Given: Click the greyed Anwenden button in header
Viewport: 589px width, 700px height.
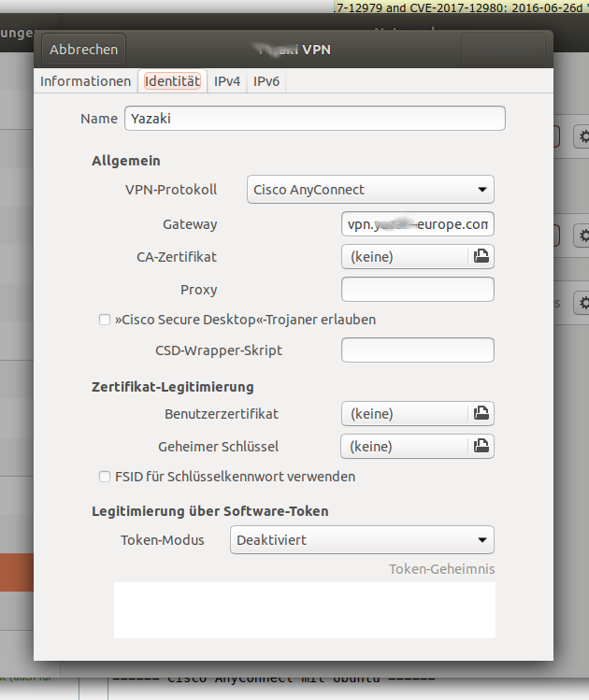Looking at the screenshot, I should (x=503, y=49).
